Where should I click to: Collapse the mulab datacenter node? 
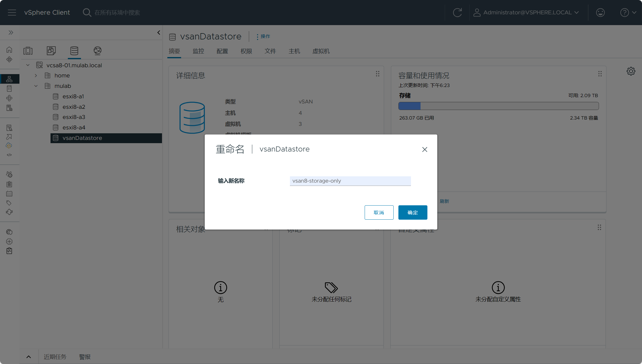36,86
